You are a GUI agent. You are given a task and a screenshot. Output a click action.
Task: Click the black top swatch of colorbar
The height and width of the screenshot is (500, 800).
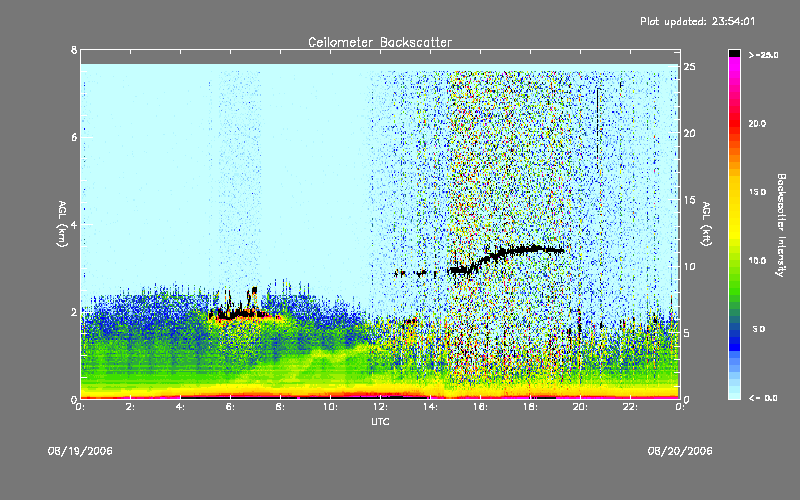(x=734, y=53)
